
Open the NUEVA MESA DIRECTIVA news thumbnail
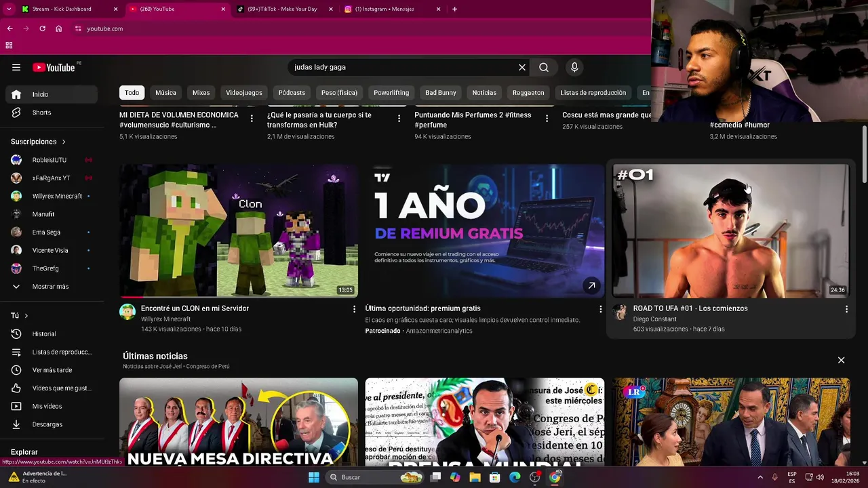point(239,422)
